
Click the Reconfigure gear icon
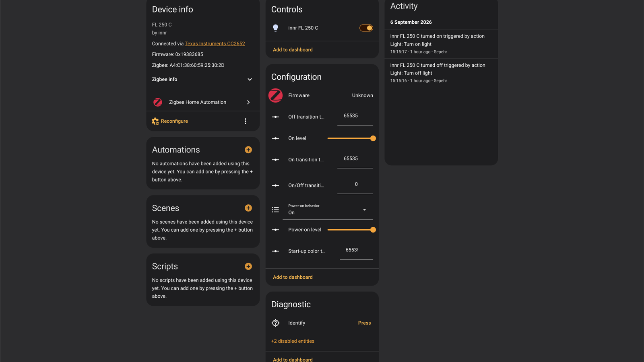(155, 121)
